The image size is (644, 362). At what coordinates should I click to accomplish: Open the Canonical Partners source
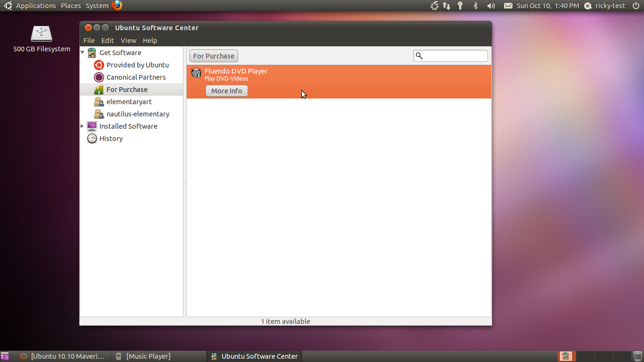coord(136,77)
